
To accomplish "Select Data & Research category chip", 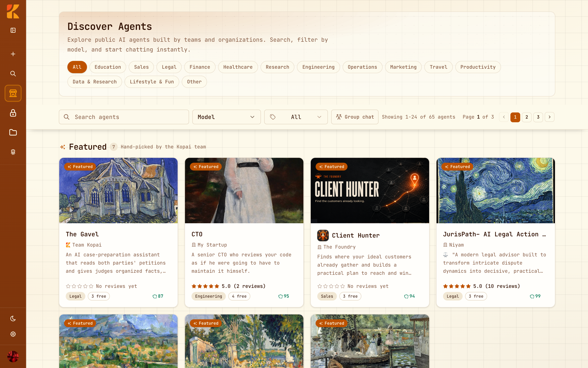I will [95, 82].
